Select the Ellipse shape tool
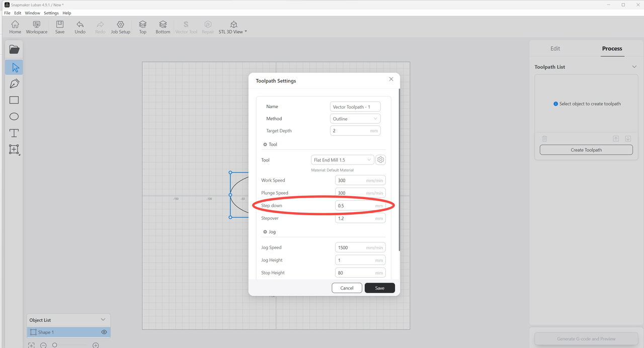Screen dimensions: 644x348 pyautogui.click(x=14, y=117)
